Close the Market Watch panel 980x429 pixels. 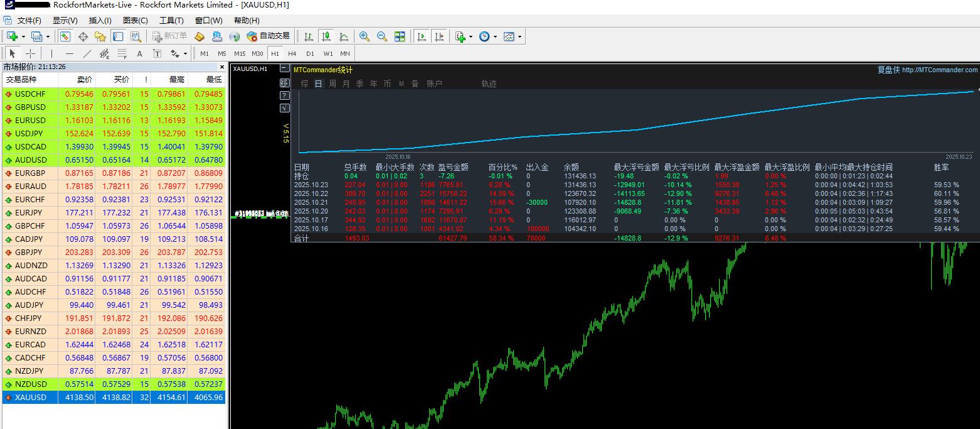point(221,67)
